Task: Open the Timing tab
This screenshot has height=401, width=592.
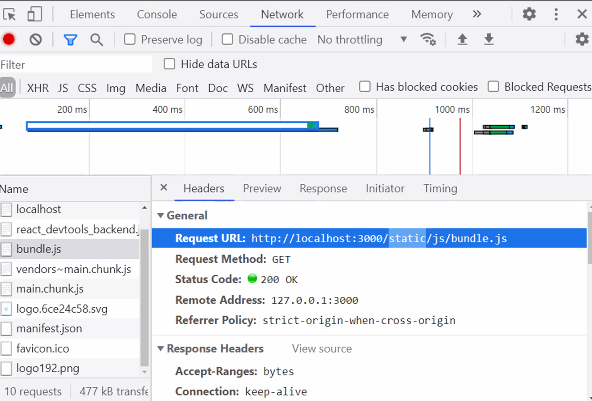Action: tap(440, 188)
